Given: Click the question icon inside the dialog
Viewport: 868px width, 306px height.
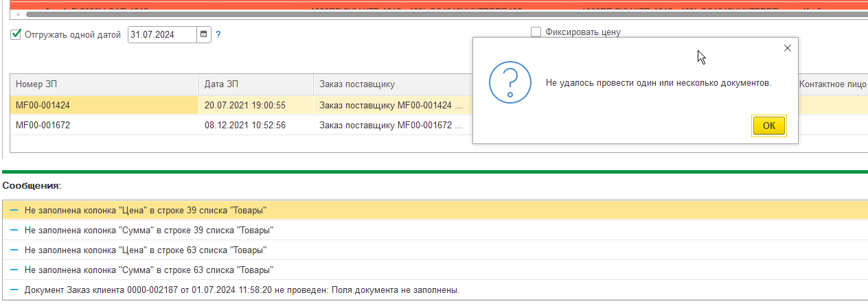Looking at the screenshot, I should (x=510, y=82).
